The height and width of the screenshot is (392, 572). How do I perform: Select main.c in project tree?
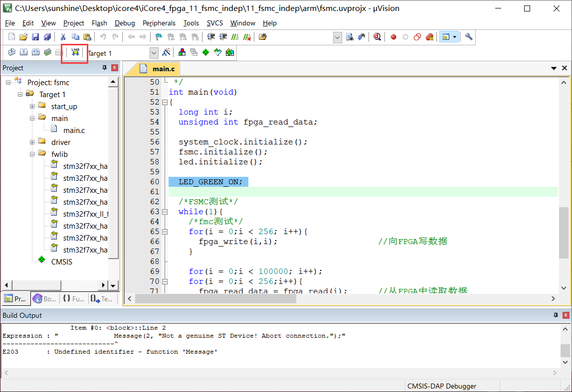[x=74, y=131]
